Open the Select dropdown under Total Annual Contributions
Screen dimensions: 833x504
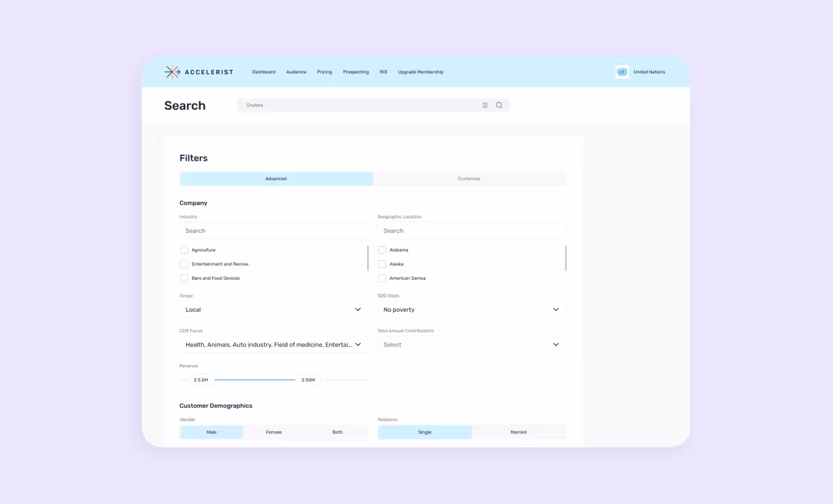[x=471, y=344]
